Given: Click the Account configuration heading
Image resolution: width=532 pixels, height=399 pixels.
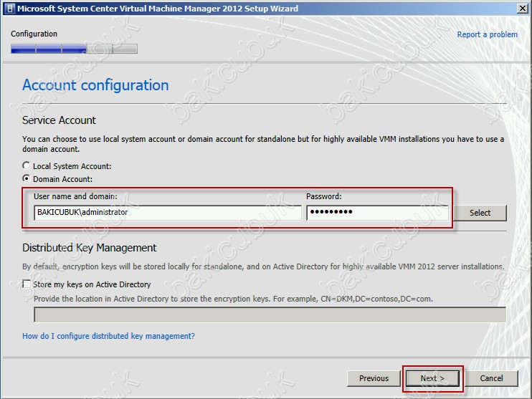Looking at the screenshot, I should click(95, 85).
